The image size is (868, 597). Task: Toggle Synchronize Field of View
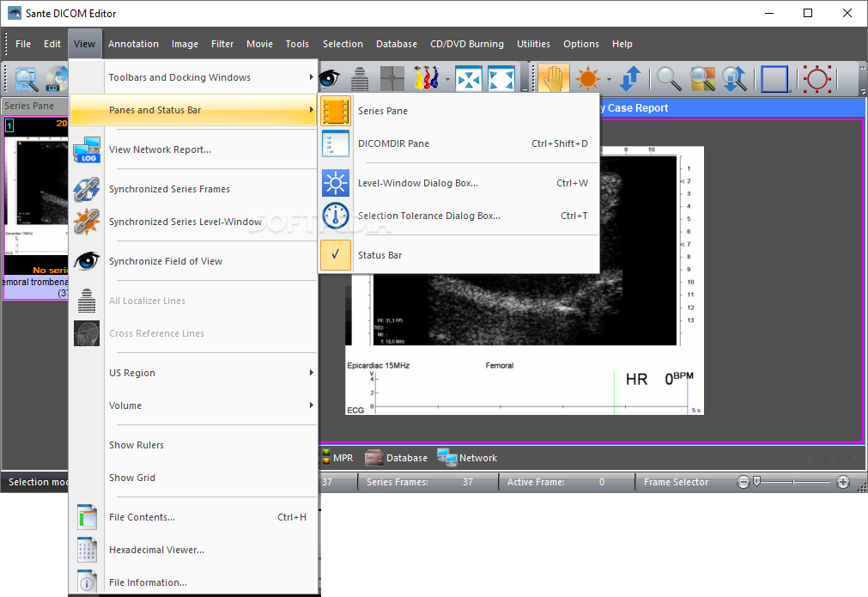[194, 261]
